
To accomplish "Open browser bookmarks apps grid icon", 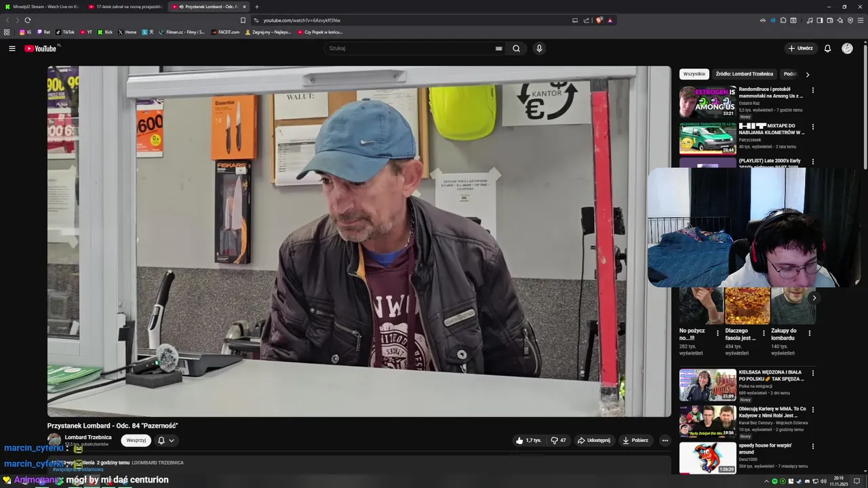I will coord(7,32).
